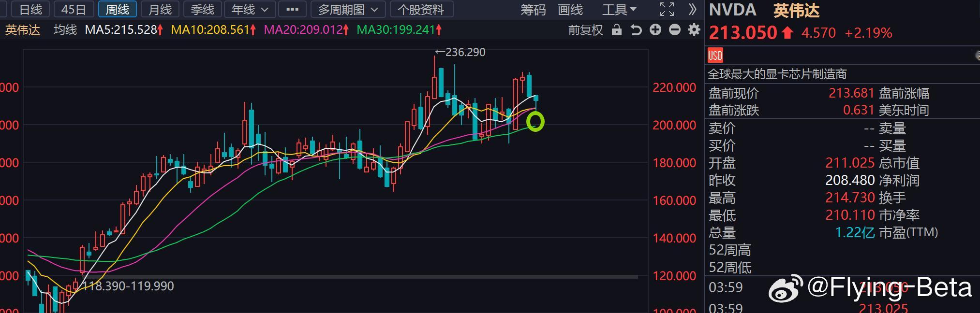Click the 236.290 high price marker

point(460,52)
